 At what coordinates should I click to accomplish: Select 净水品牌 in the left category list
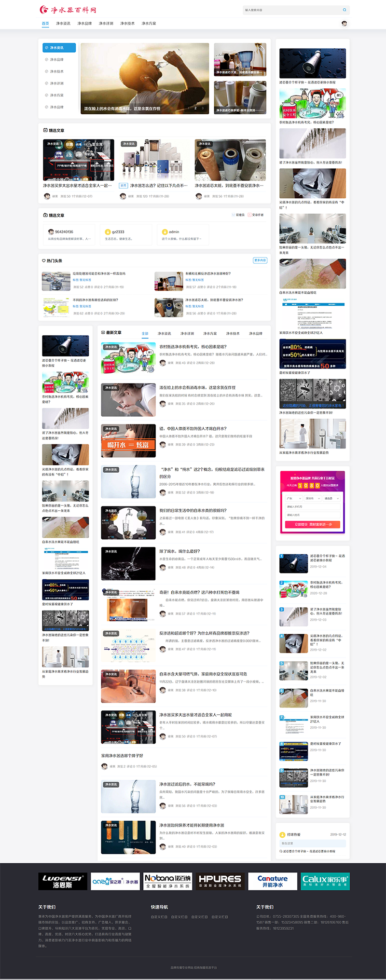point(56,60)
